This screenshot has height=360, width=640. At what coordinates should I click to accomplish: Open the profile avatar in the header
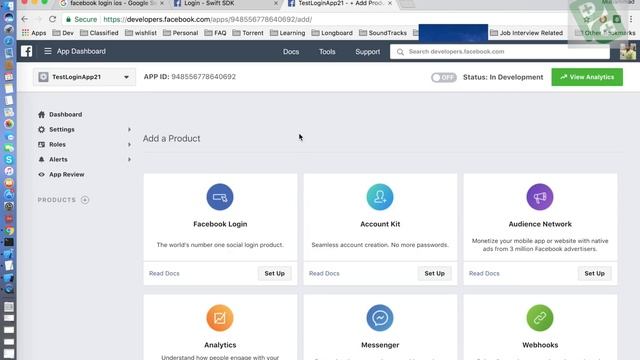tap(628, 52)
